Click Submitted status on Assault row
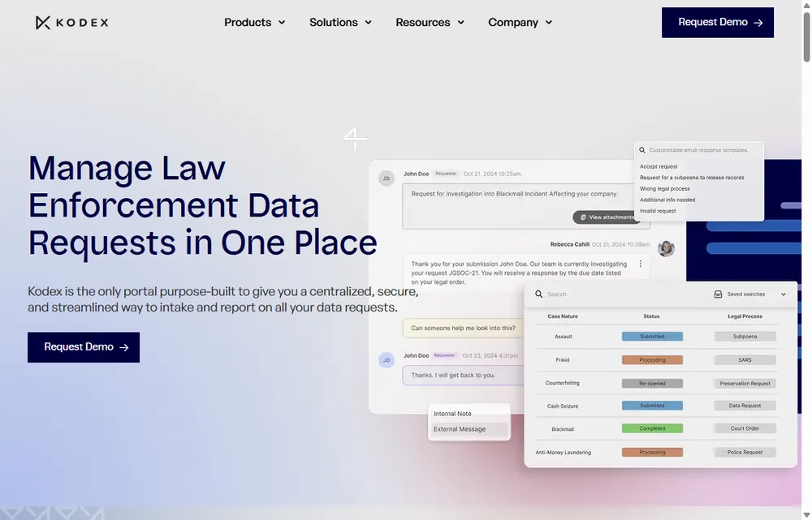 coord(652,337)
